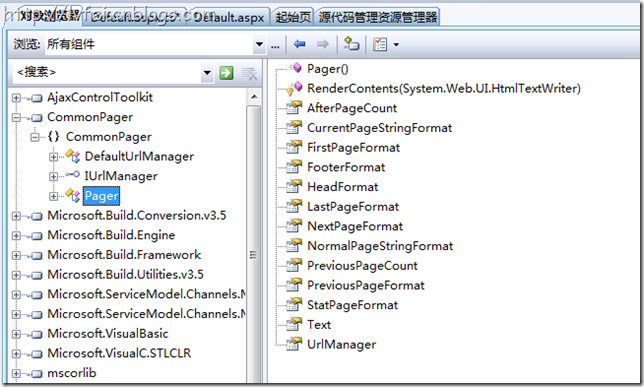The image size is (644, 387).
Task: Select the Pager tree item
Action: tap(101, 196)
